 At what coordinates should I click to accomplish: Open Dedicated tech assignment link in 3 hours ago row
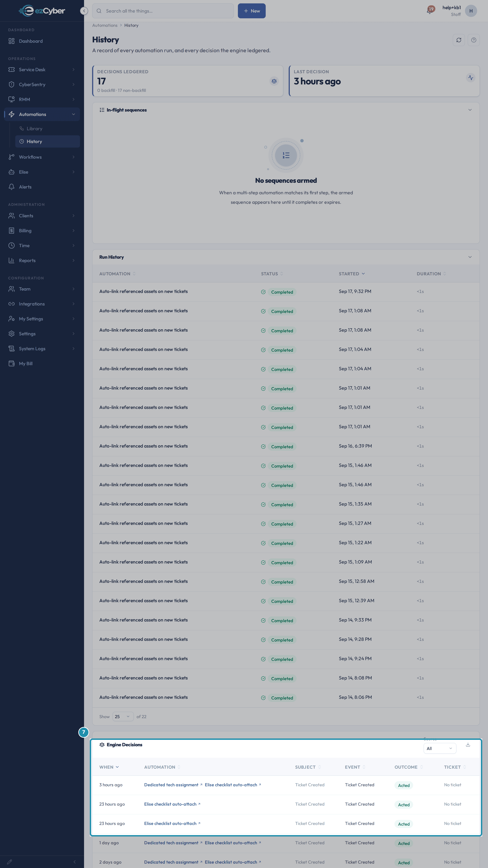173,785
